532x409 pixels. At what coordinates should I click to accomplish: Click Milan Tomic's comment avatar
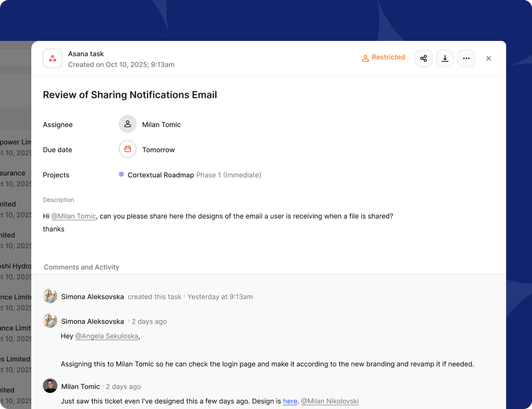click(x=50, y=386)
